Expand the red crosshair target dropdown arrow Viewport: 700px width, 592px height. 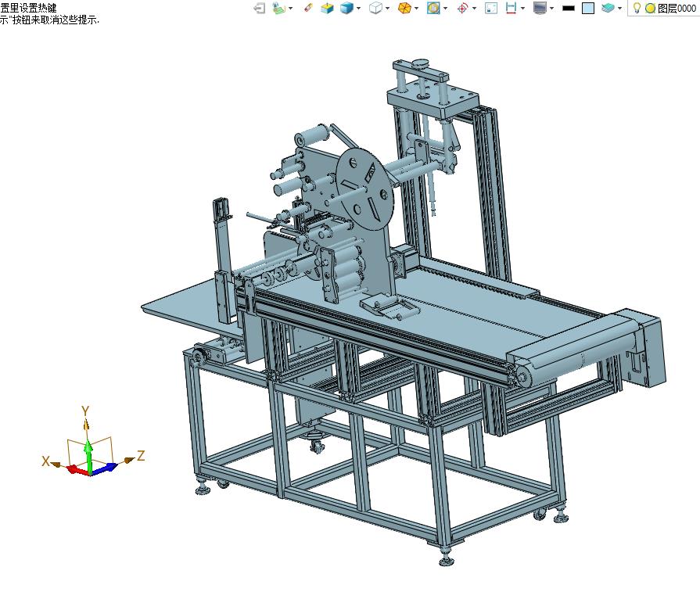[x=474, y=8]
